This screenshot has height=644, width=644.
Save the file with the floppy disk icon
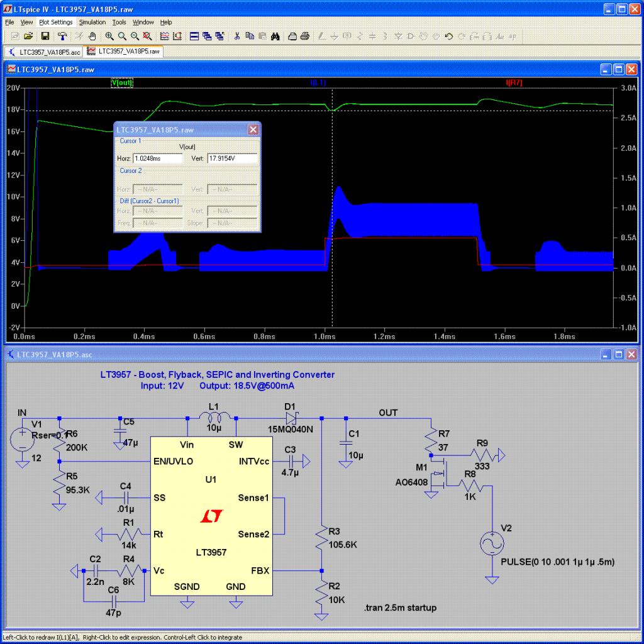45,36
